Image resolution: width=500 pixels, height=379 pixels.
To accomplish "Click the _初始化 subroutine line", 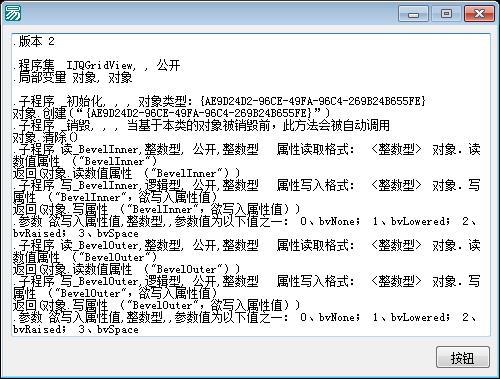I will (x=219, y=101).
